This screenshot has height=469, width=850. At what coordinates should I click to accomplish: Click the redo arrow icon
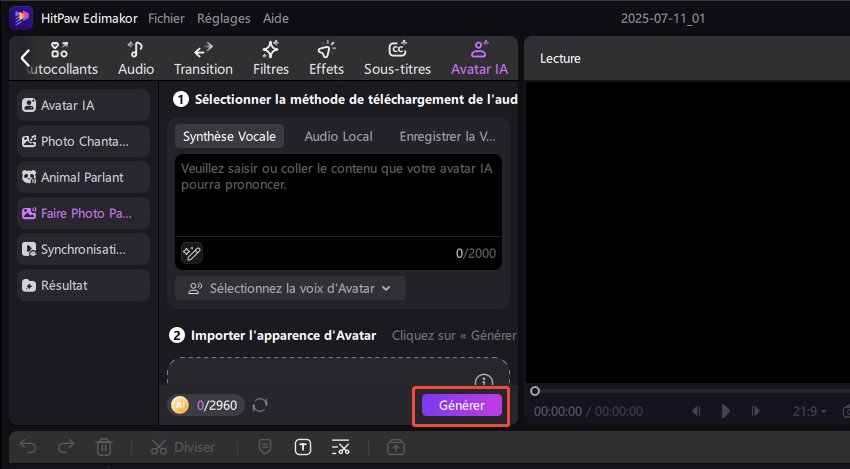click(66, 447)
